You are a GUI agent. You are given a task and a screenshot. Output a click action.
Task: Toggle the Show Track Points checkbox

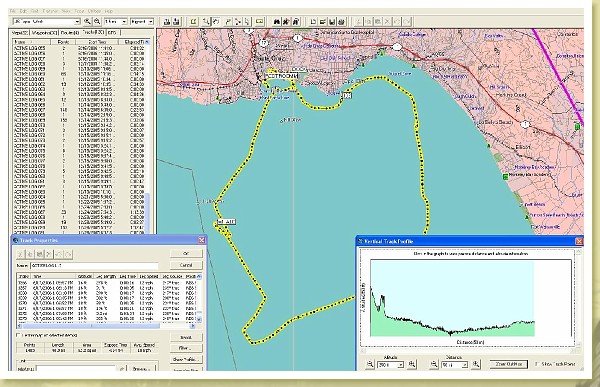537,364
